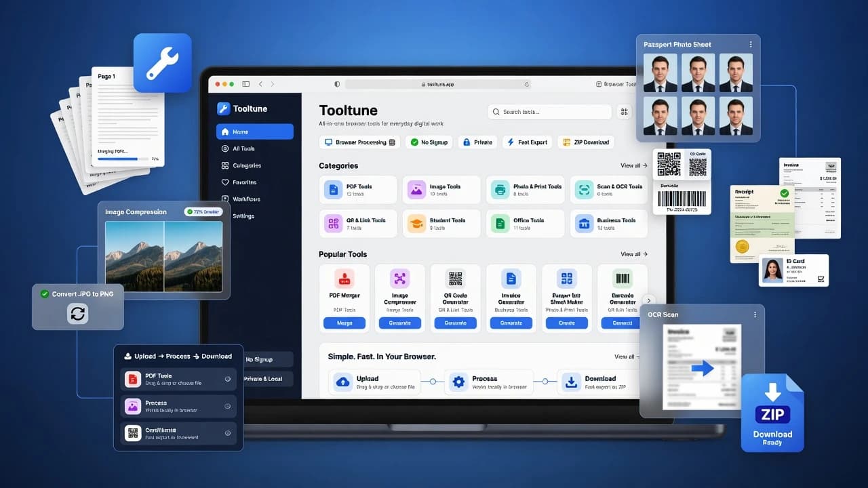
Task: Click the barcode thumbnail card
Action: pos(682,198)
